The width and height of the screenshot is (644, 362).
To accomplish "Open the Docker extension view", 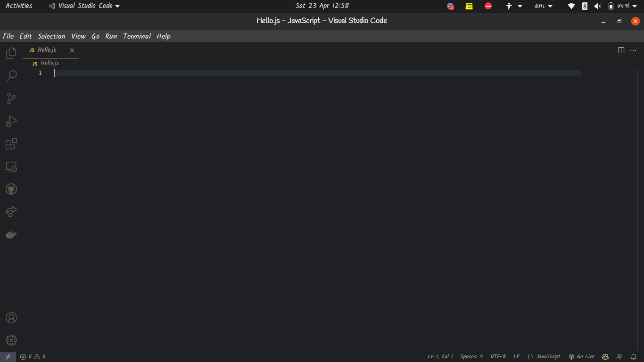I will coord(11,234).
